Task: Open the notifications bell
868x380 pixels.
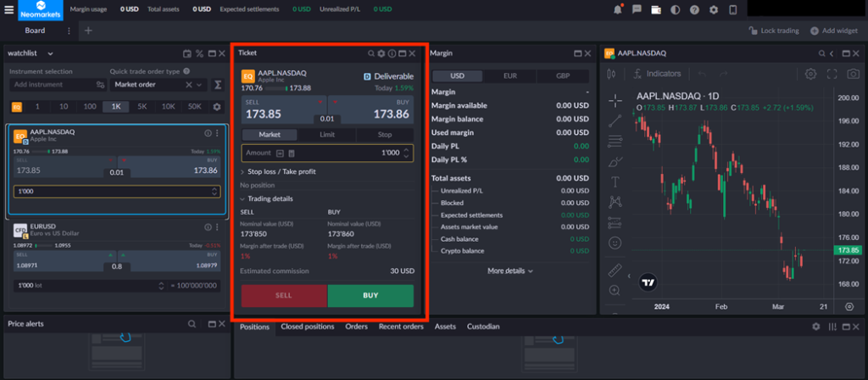Action: coord(616,9)
